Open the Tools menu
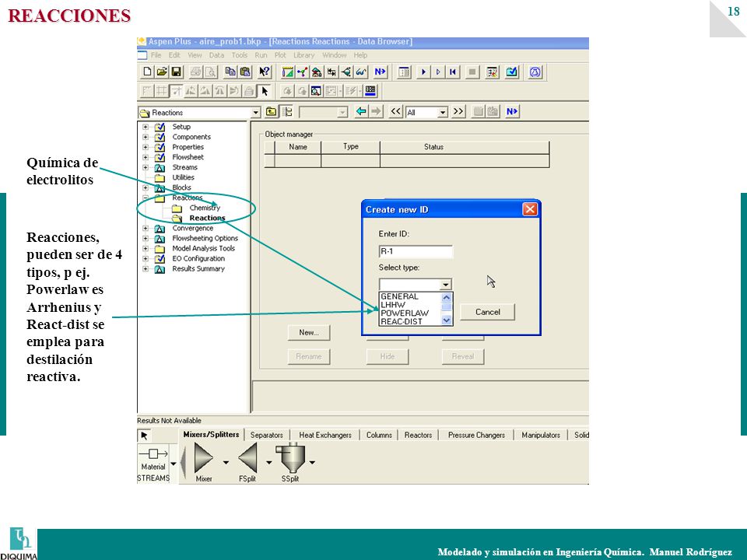 pos(239,55)
